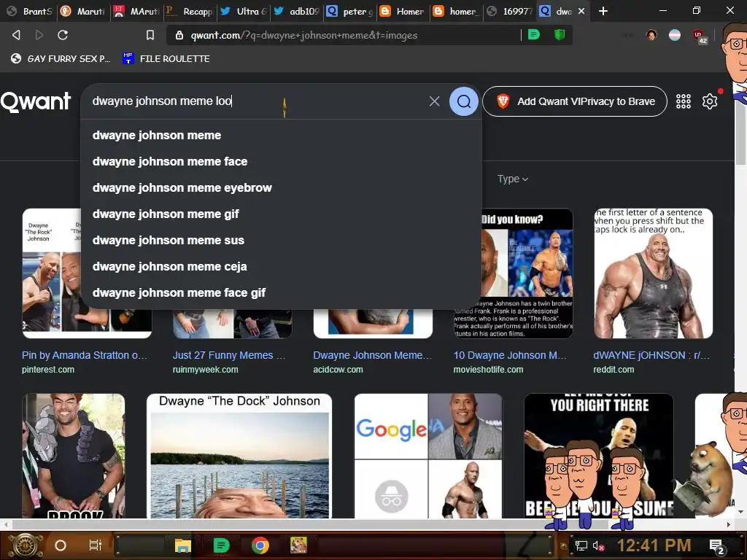Reload the page with refresh icon
The image size is (747, 560).
pyautogui.click(x=63, y=35)
